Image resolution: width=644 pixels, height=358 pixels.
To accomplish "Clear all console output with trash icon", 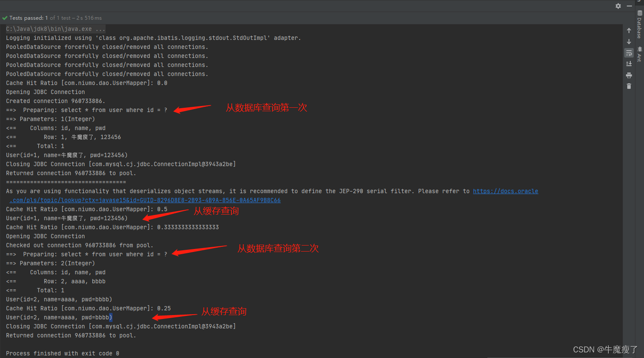I will [629, 86].
